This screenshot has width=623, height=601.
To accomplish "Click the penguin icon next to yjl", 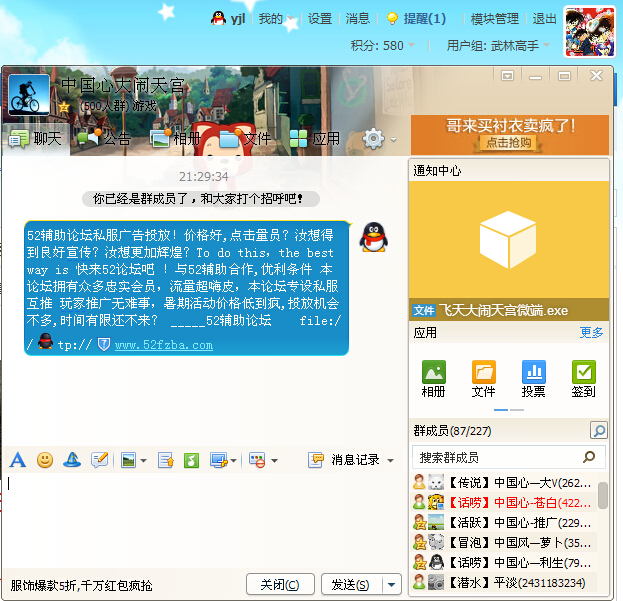I will pos(218,18).
